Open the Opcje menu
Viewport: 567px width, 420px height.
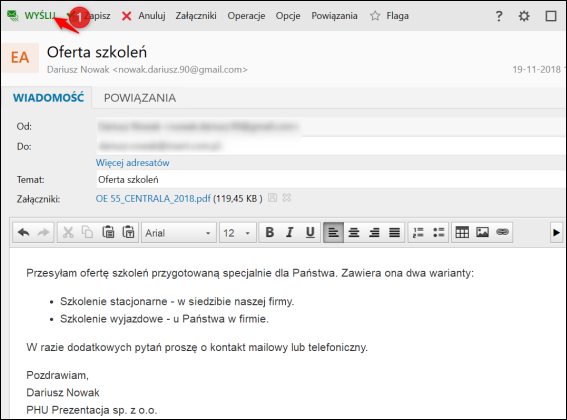click(288, 16)
